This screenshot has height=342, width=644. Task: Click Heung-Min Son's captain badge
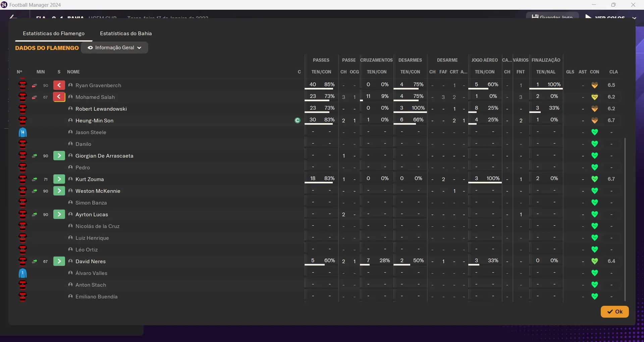coord(298,120)
